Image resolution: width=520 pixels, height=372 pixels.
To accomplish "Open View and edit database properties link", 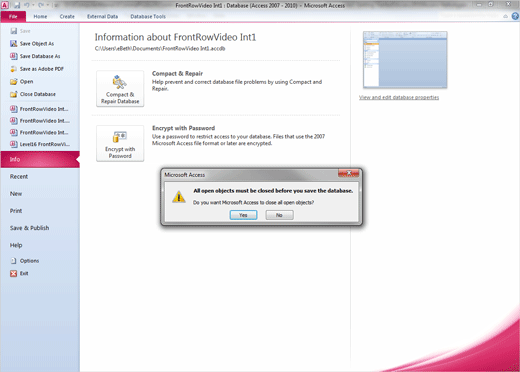I will tap(399, 97).
